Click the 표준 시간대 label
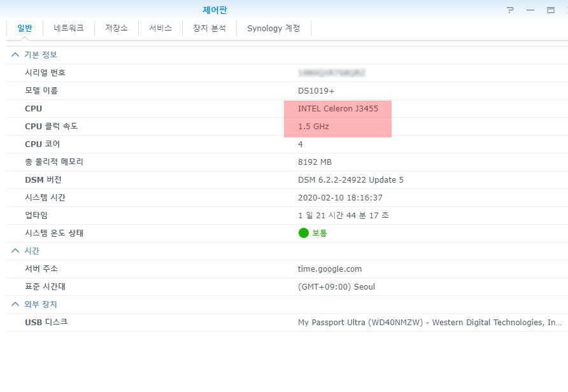 tap(45, 286)
